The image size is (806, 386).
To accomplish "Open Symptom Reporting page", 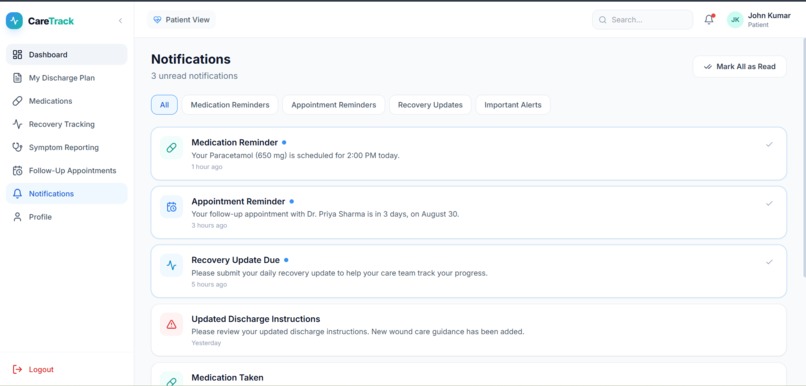I will pos(66,147).
